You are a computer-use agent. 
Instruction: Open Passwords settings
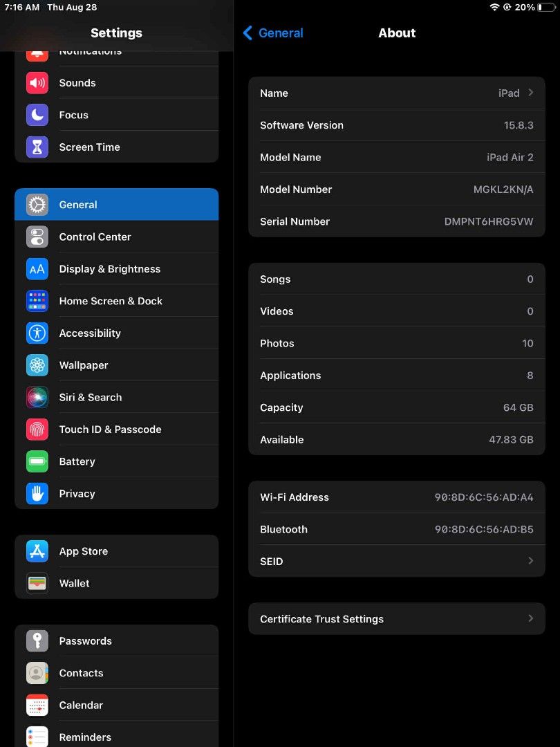pyautogui.click(x=117, y=640)
